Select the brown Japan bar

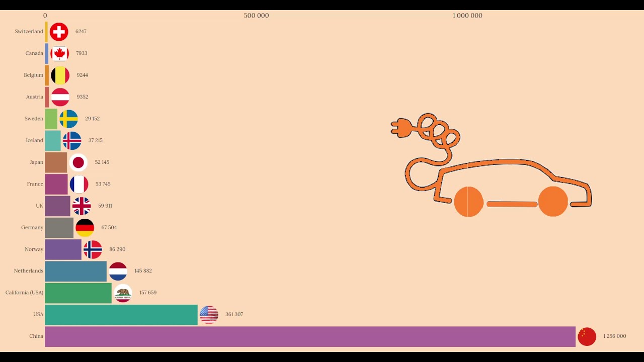(x=56, y=162)
